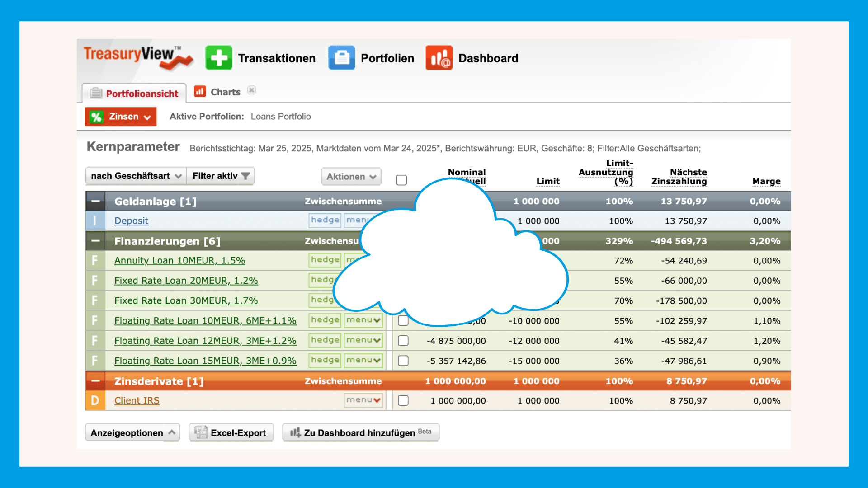The width and height of the screenshot is (868, 488).
Task: Click the chart icon beside Charts tab label
Action: 200,91
